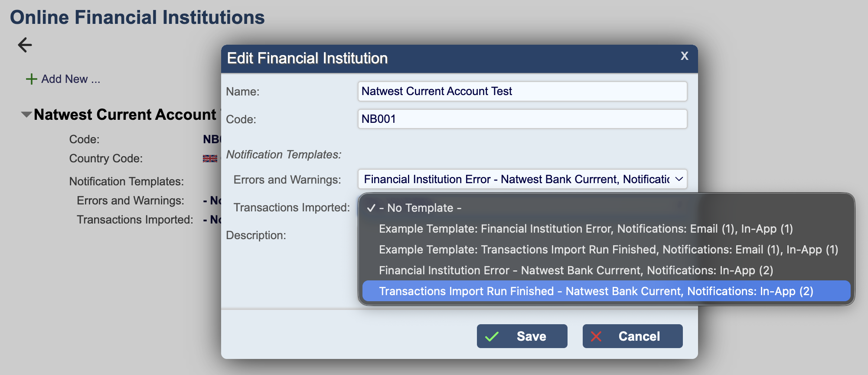Close the Edit Financial Institution dialog

coord(684,56)
